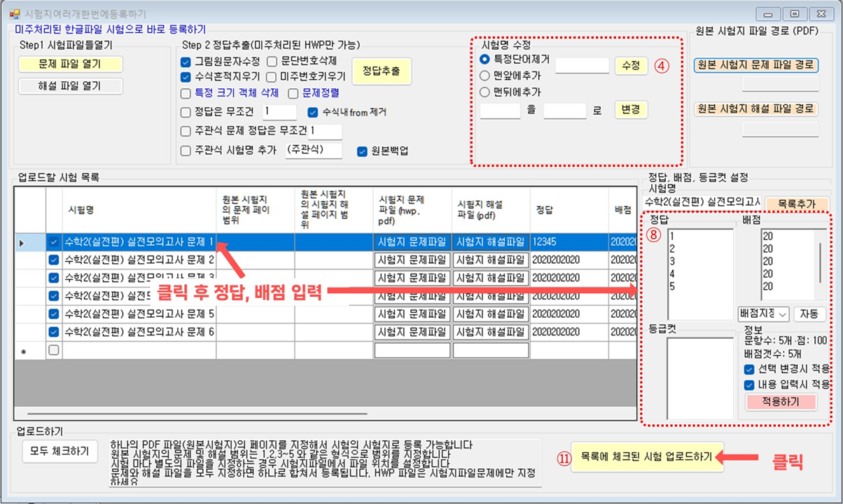The image size is (843, 504).
Task: Click 목록에 체크된 시험 업로드하기
Action: 646,457
